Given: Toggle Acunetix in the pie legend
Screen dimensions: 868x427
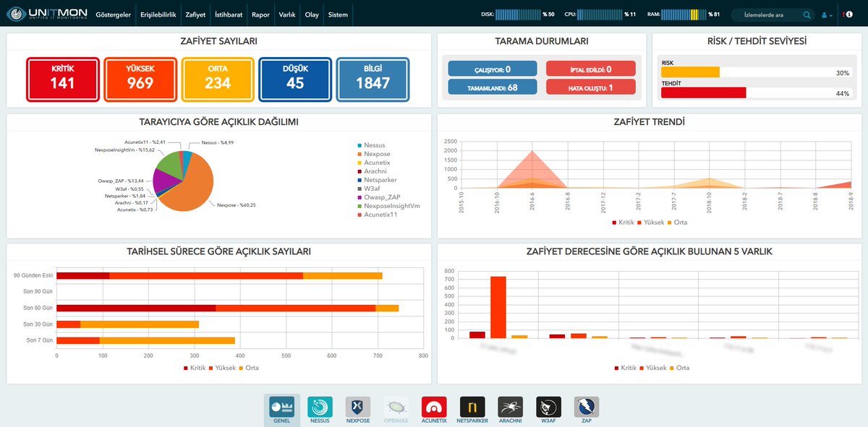Looking at the screenshot, I should click(374, 163).
